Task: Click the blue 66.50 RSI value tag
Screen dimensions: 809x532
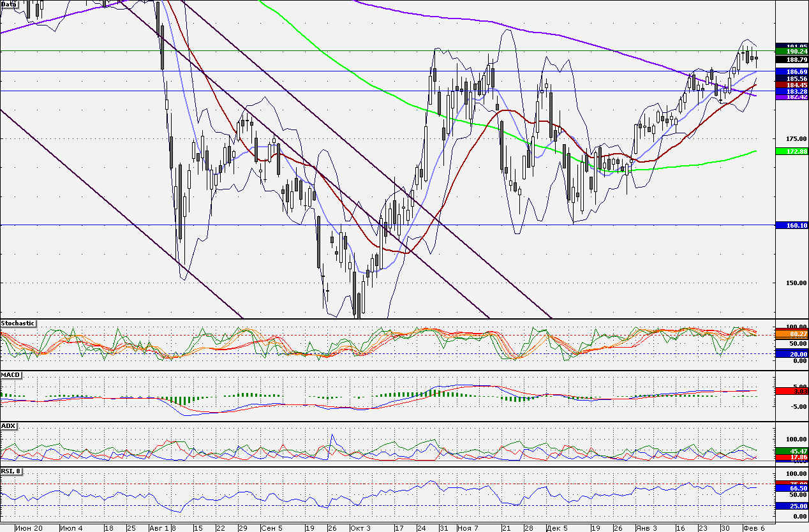Action: point(792,488)
